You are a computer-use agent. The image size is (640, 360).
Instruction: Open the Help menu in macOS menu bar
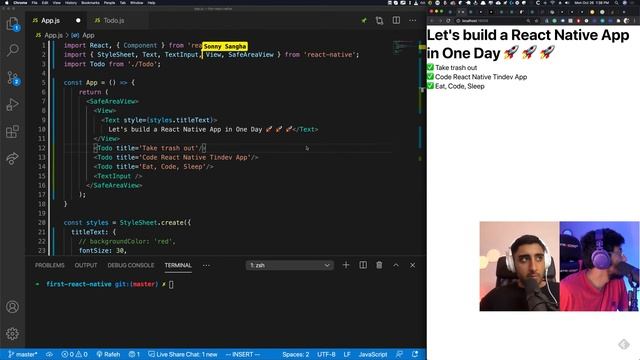pos(151,3)
